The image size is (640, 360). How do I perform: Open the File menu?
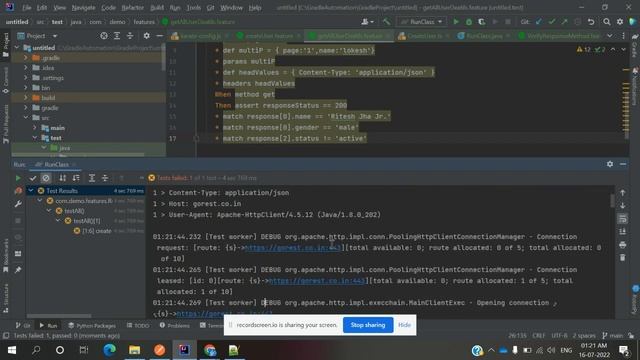[27, 7]
